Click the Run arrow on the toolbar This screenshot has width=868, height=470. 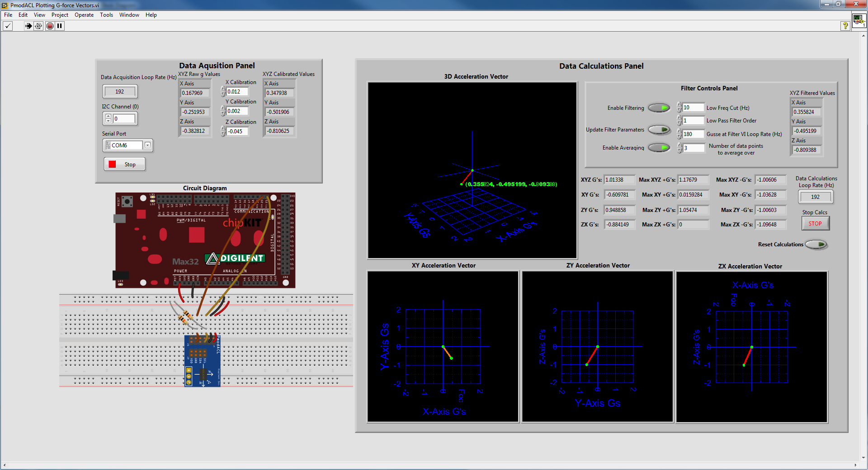[x=28, y=26]
